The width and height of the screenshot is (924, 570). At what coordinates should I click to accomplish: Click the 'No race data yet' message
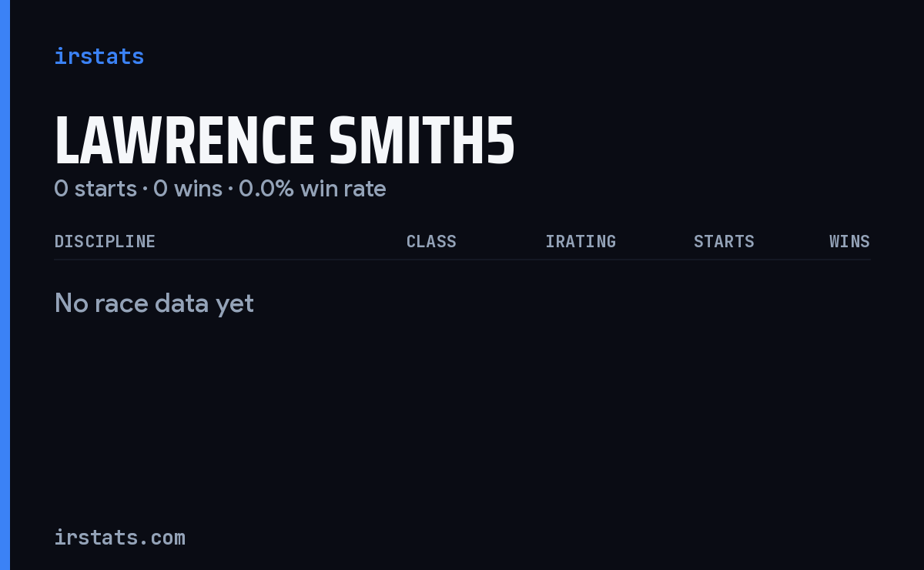154,303
